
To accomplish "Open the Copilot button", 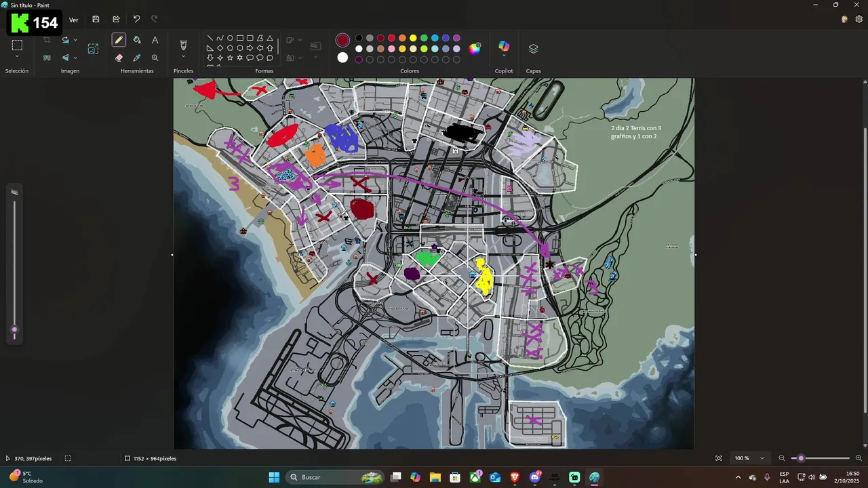I will [504, 45].
